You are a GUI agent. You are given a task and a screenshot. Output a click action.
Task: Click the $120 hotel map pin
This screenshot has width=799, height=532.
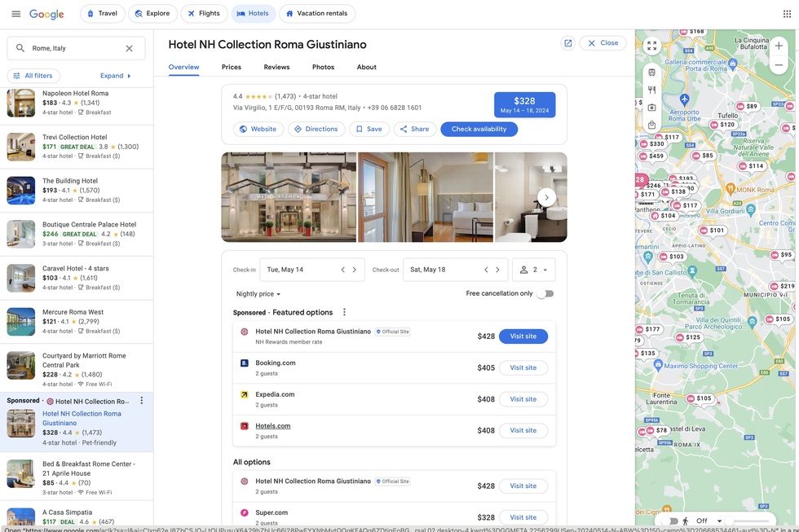[722, 125]
